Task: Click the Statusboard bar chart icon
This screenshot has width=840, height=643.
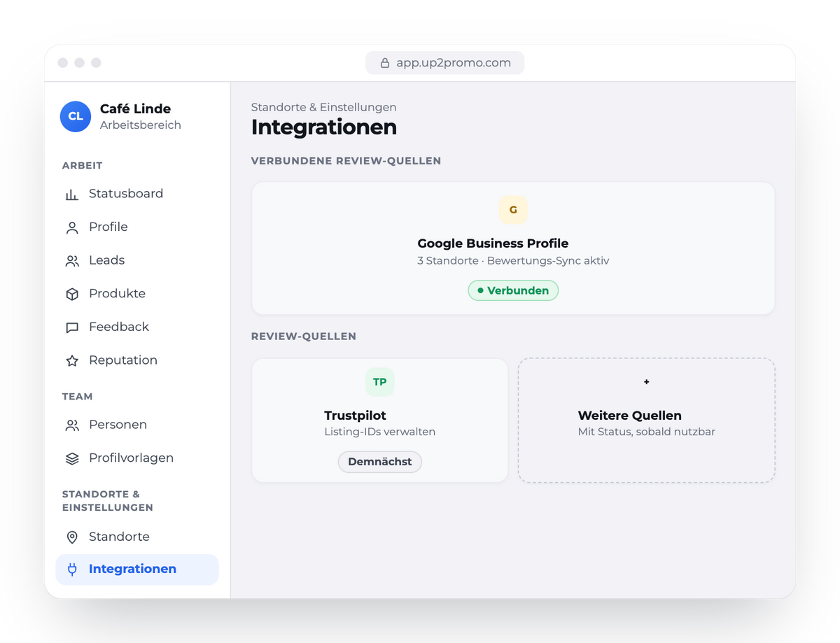Action: [x=72, y=195]
